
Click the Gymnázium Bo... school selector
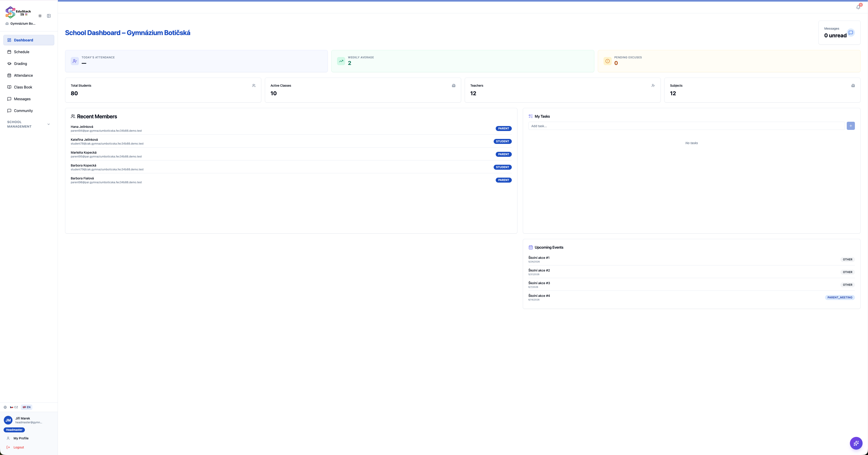[x=21, y=24]
